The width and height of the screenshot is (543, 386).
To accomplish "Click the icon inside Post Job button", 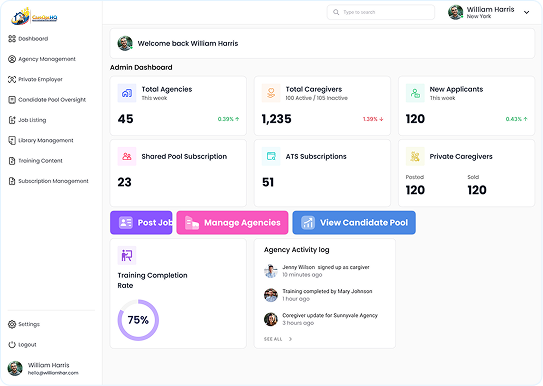I will click(126, 222).
